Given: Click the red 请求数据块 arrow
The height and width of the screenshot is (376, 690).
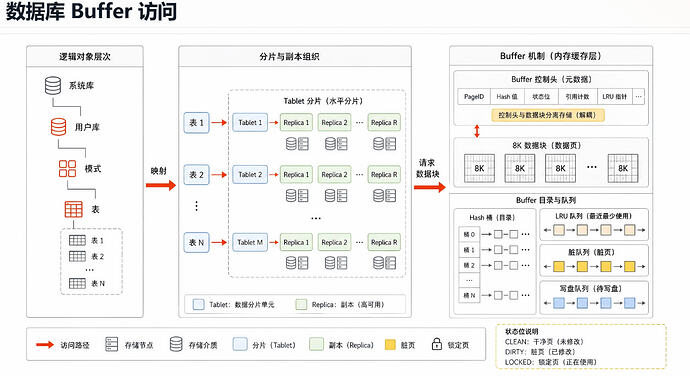Looking at the screenshot, I should click(x=430, y=188).
